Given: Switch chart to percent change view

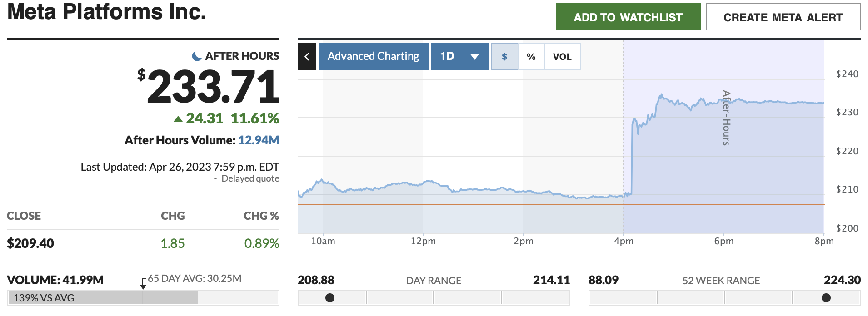Looking at the screenshot, I should 531,57.
